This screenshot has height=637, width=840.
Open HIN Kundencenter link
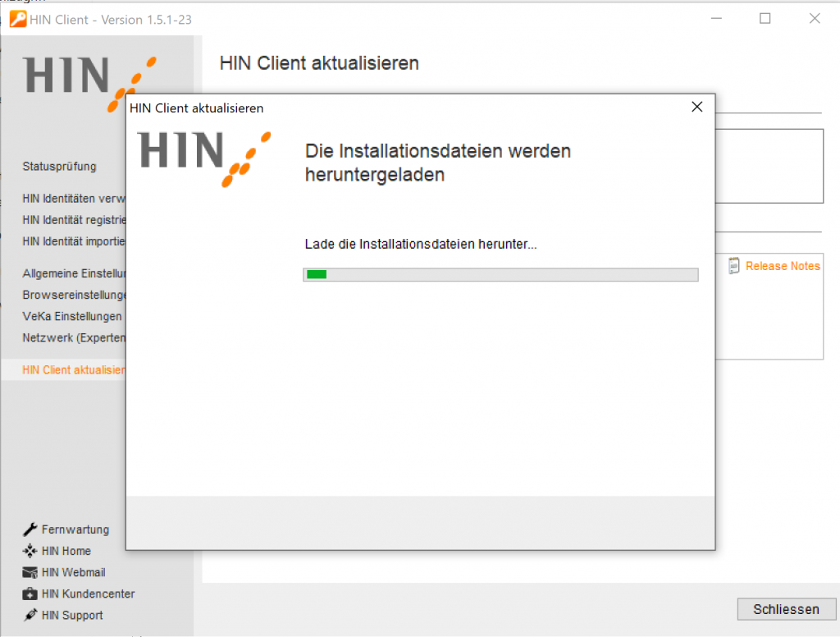tap(89, 593)
